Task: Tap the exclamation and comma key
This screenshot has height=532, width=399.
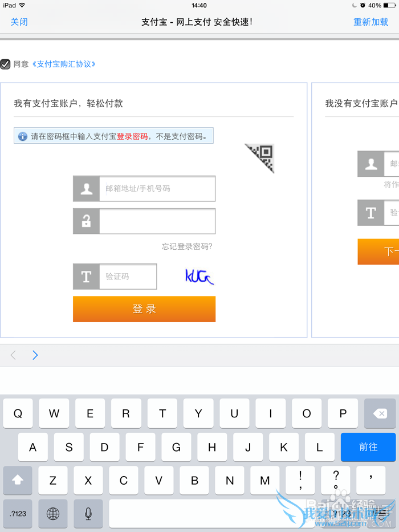Action: pyautogui.click(x=300, y=480)
